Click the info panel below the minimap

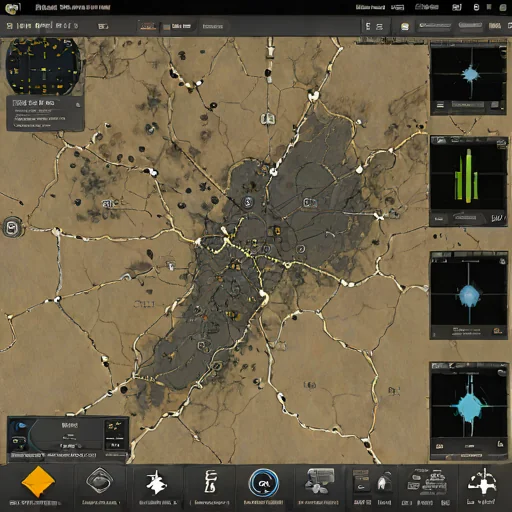click(45, 113)
